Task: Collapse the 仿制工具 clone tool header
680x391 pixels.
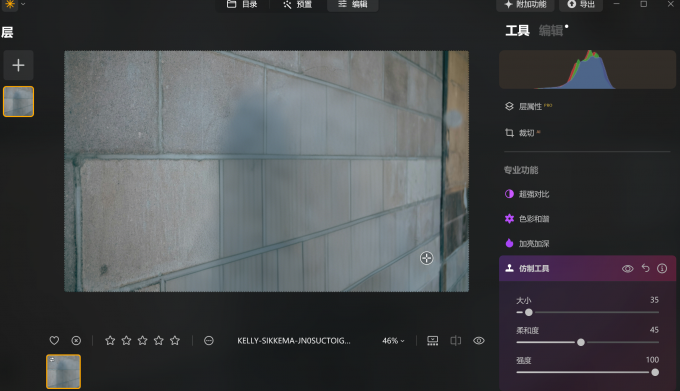Action: [587, 269]
